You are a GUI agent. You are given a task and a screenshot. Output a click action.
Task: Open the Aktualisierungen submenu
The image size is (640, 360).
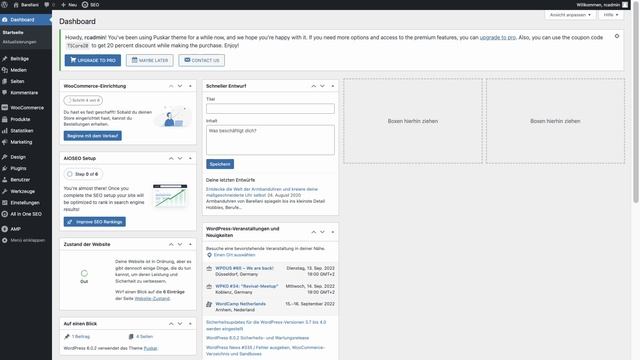19,42
